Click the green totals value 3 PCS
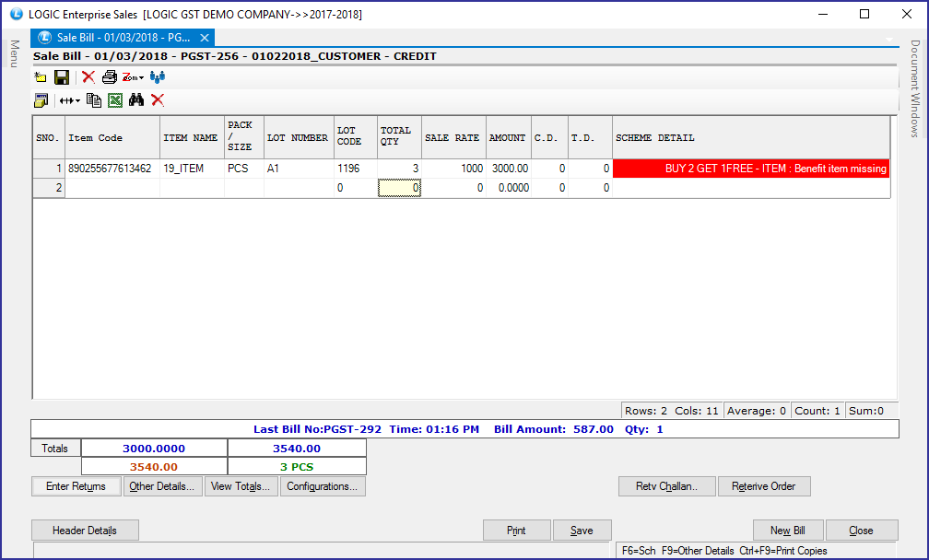The height and width of the screenshot is (560, 929). (x=297, y=467)
